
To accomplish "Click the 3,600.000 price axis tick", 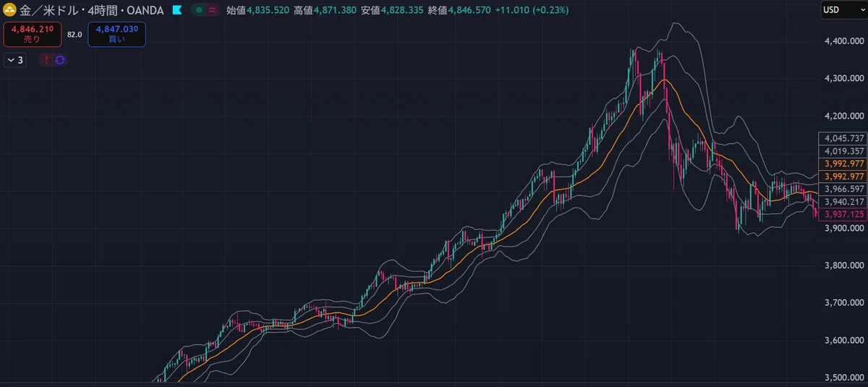I will 843,340.
